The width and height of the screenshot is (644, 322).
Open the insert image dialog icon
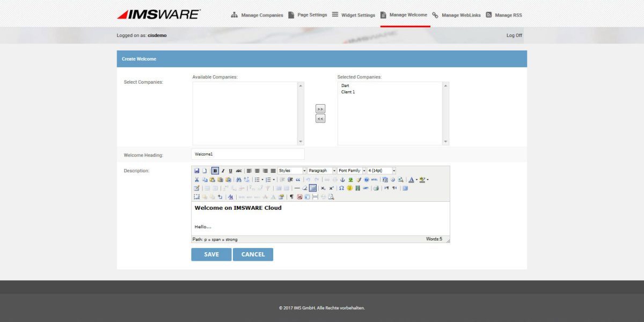click(x=350, y=179)
